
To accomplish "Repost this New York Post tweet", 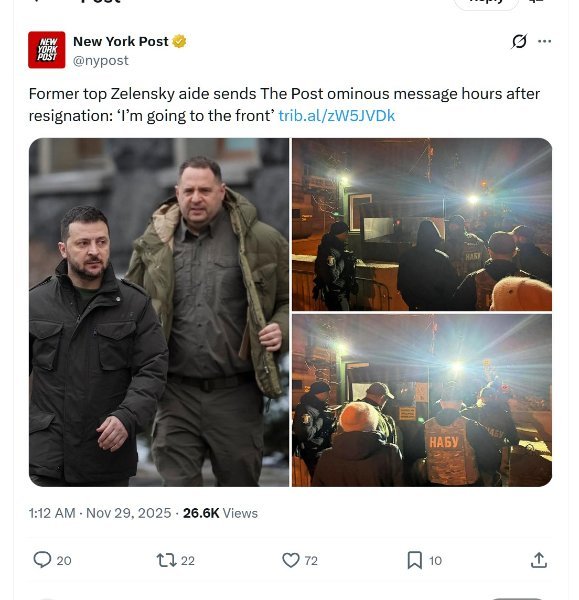I will point(166,561).
